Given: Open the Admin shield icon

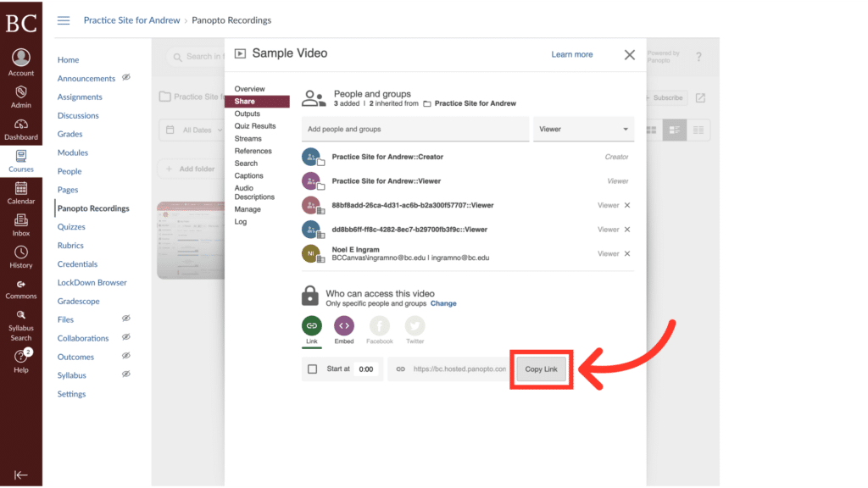Looking at the screenshot, I should tap(21, 91).
